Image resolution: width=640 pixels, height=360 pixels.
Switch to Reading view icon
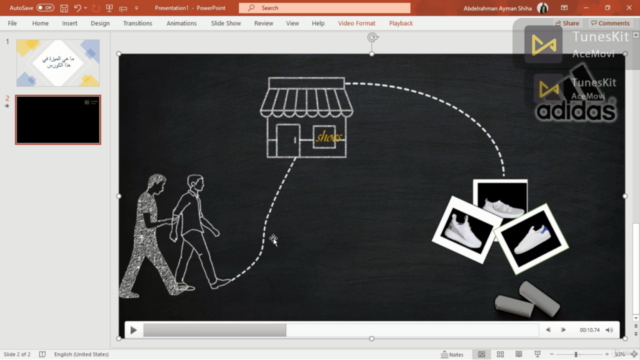point(519,354)
